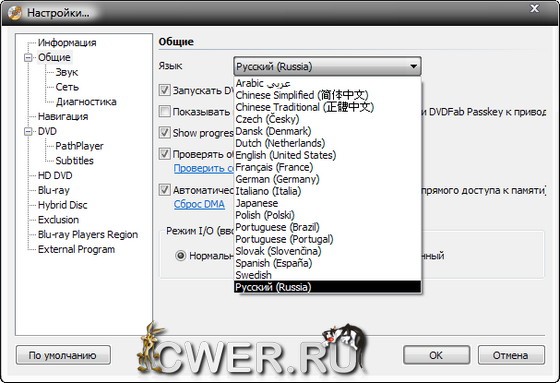Viewport: 560px width, 383px height.
Task: Open the Сеть settings page
Action: coord(67,87)
